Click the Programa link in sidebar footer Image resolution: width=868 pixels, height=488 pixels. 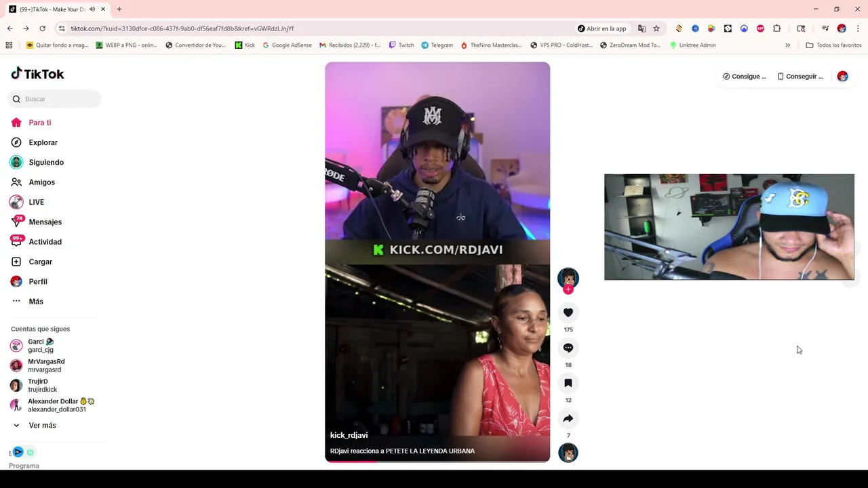pyautogui.click(x=24, y=466)
